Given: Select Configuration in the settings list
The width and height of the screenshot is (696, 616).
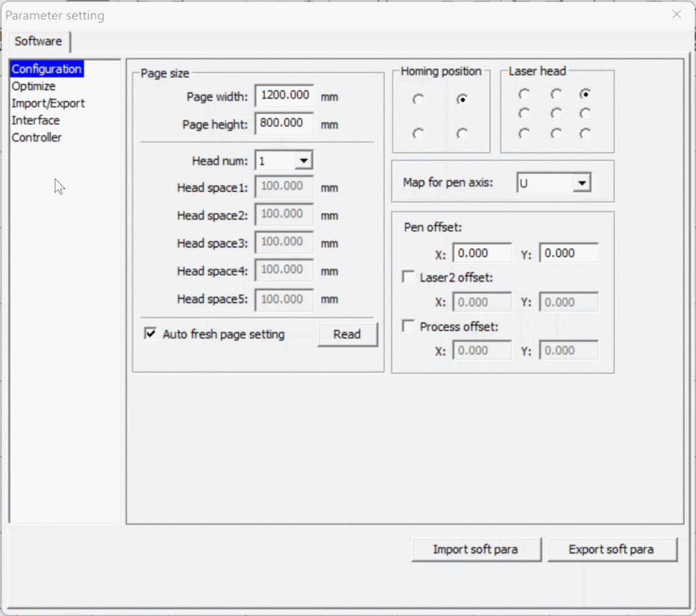Looking at the screenshot, I should tap(47, 69).
